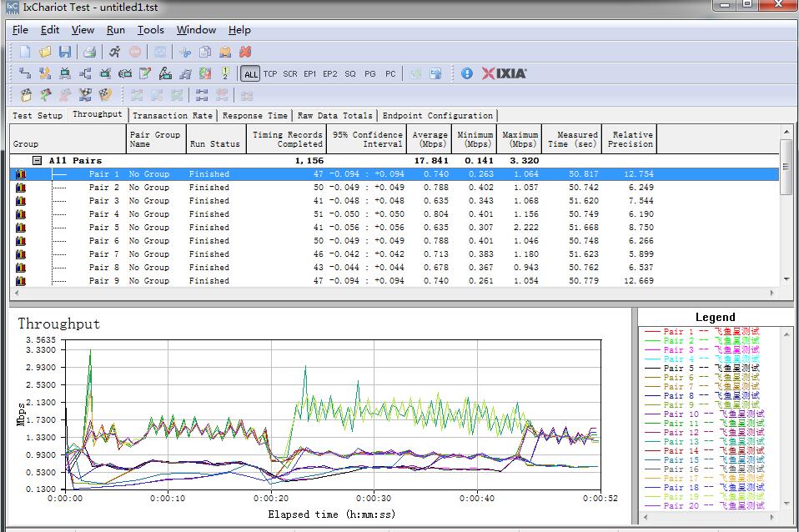Image resolution: width=799 pixels, height=532 pixels.
Task: Open the Tools menu
Action: [x=151, y=30]
